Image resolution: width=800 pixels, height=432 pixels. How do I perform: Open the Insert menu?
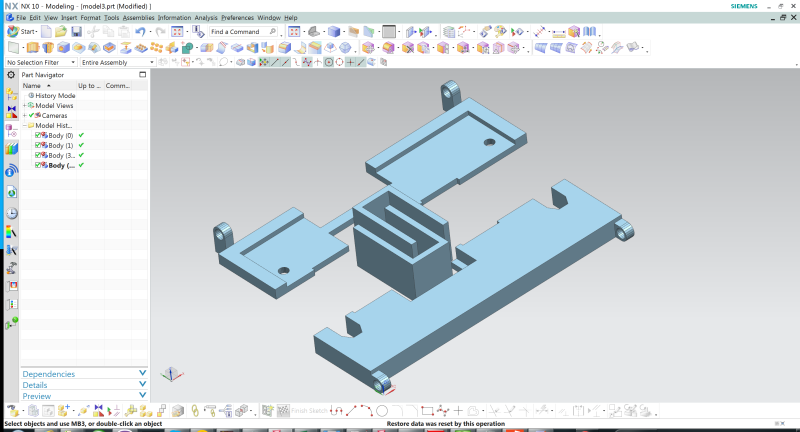[69, 17]
